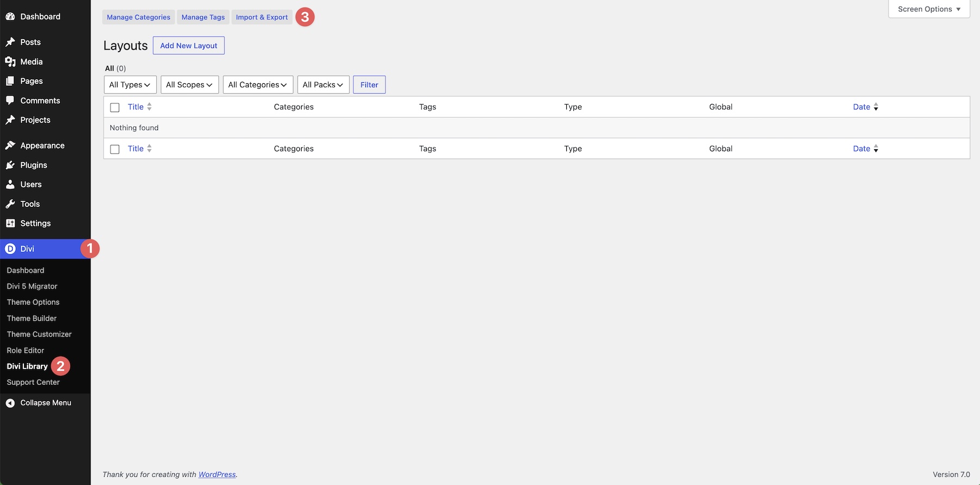Select Divi Library submenu item
Image resolution: width=980 pixels, height=485 pixels.
[x=27, y=366]
